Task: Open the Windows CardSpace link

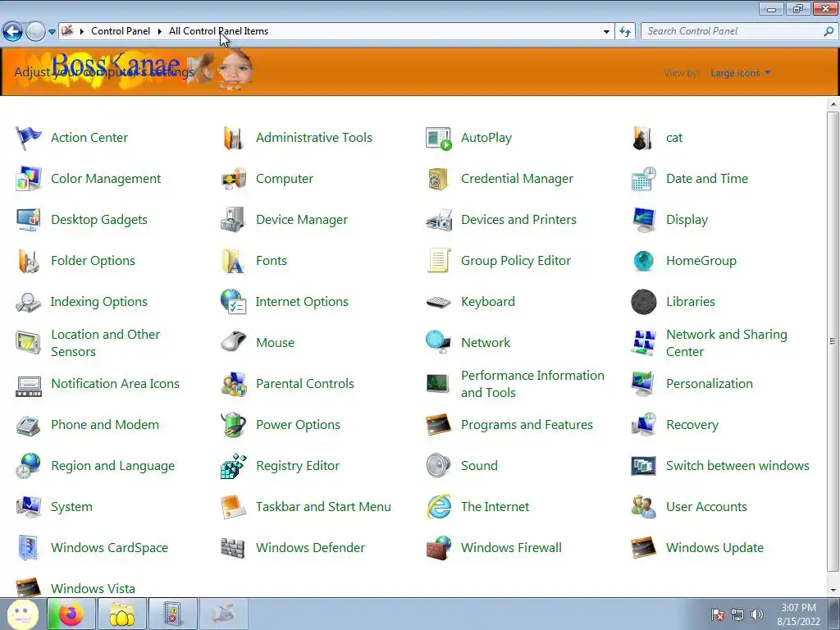Action: click(x=109, y=547)
